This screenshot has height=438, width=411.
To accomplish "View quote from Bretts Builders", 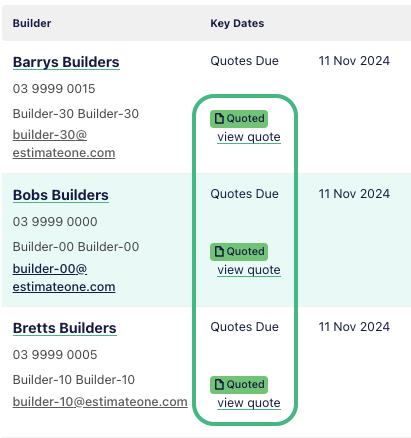I will pyautogui.click(x=249, y=403).
